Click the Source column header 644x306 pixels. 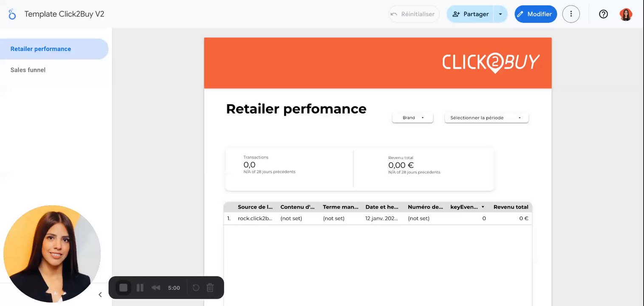pyautogui.click(x=255, y=207)
